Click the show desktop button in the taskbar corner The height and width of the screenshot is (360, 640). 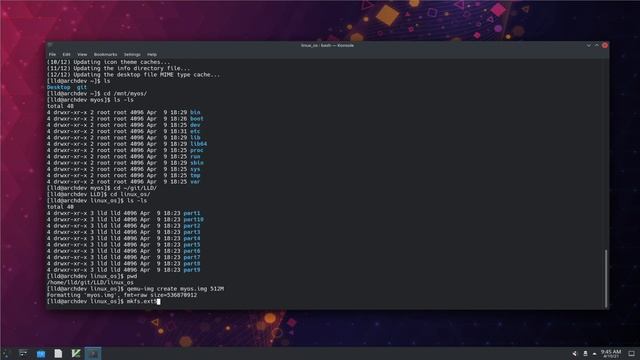pyautogui.click(x=631, y=353)
